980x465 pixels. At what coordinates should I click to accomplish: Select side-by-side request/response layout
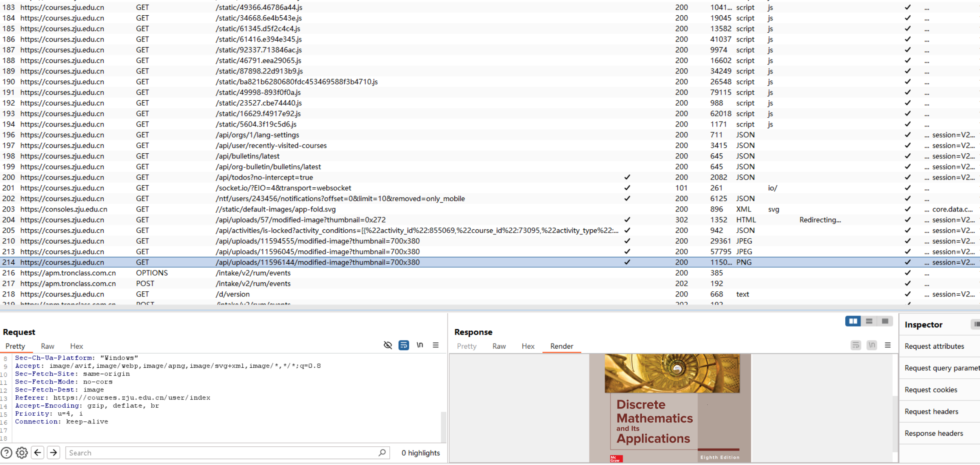click(853, 321)
